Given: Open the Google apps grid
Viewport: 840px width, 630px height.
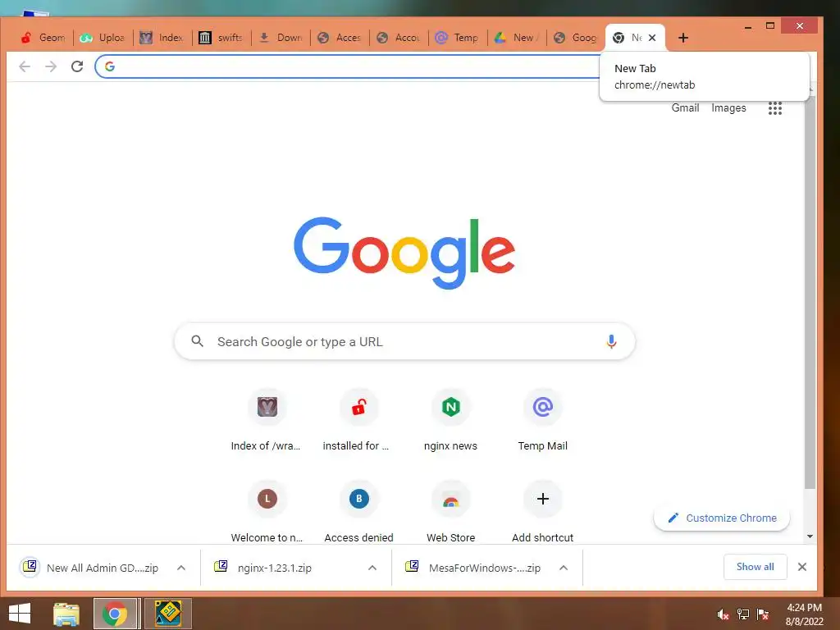Looking at the screenshot, I should [x=774, y=108].
